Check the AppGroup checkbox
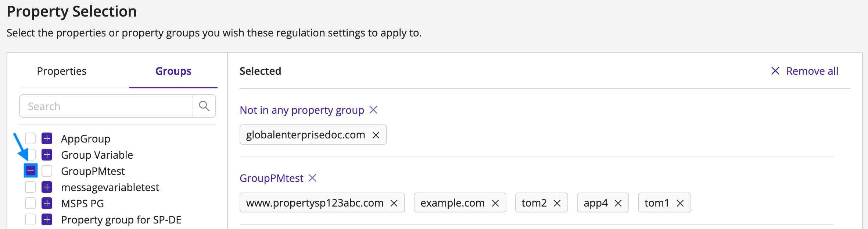868x229 pixels. [30, 138]
